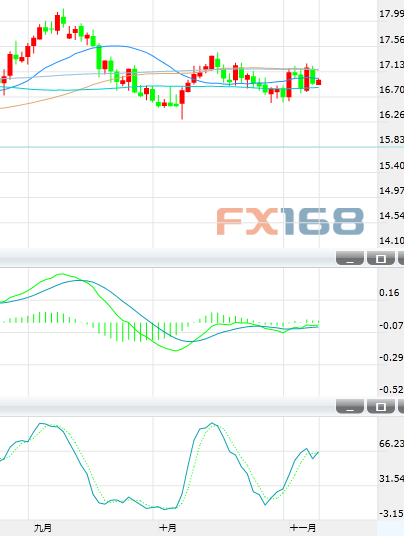This screenshot has width=404, height=538.
Task: Click the light blue box at axis corner
Action: click(x=391, y=528)
